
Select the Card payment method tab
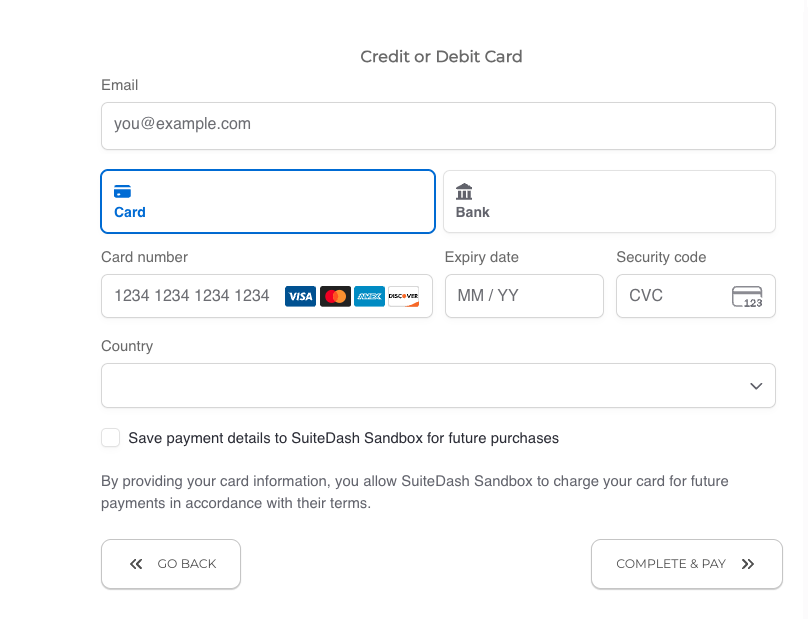pos(268,202)
